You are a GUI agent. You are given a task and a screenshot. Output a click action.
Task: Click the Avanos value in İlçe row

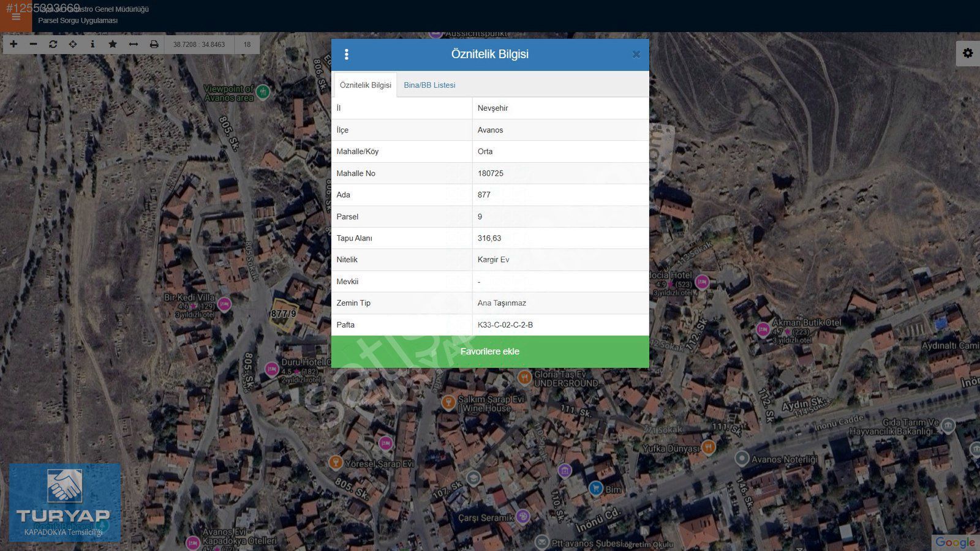tap(490, 130)
